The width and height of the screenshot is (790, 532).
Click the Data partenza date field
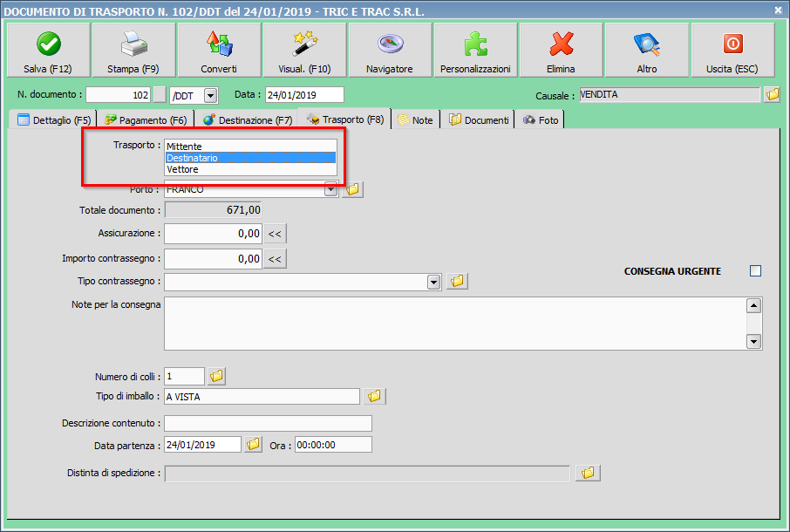click(202, 444)
